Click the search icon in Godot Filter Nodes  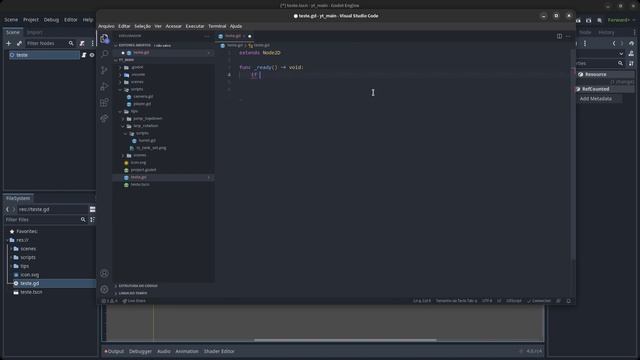[x=71, y=43]
